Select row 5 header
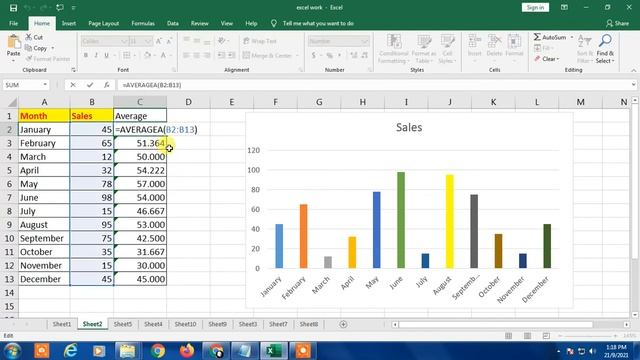The height and width of the screenshot is (360, 640). coord(9,170)
